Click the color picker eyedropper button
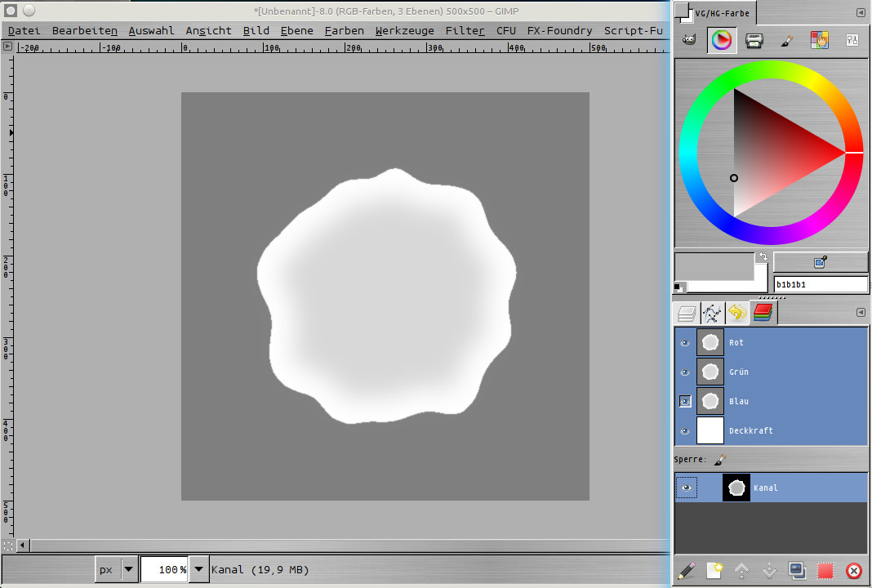Image resolution: width=872 pixels, height=588 pixels. pyautogui.click(x=820, y=262)
